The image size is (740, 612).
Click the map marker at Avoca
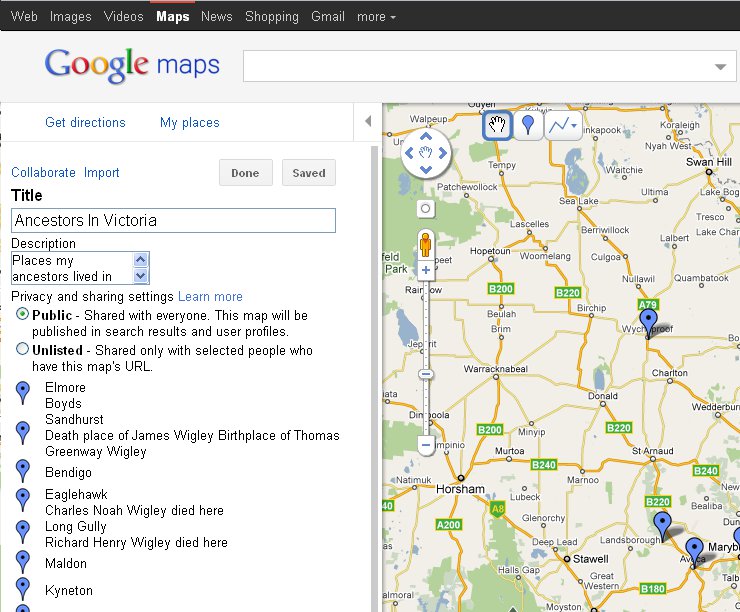tap(694, 551)
